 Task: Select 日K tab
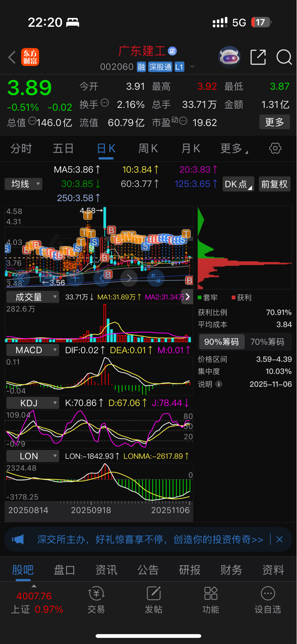(x=106, y=149)
